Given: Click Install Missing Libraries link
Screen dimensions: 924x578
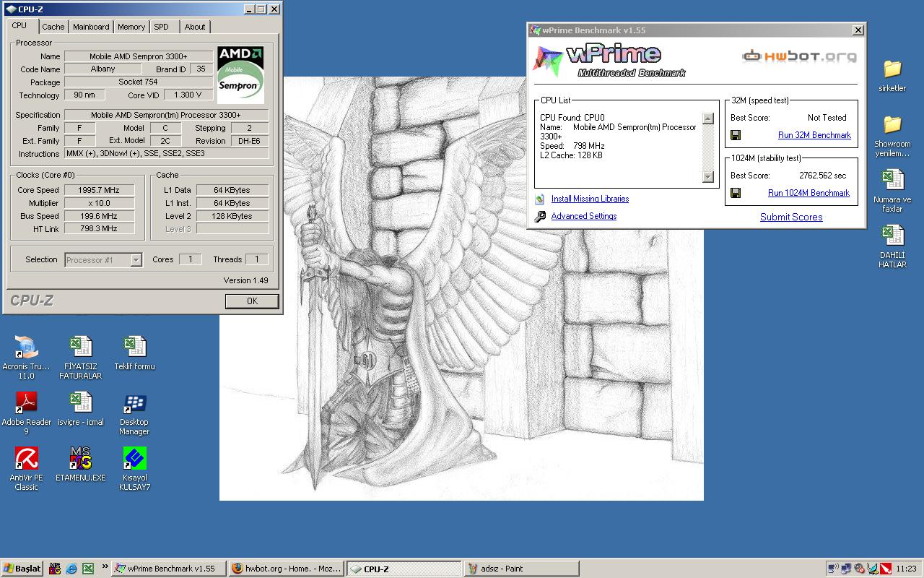Looking at the screenshot, I should [590, 199].
